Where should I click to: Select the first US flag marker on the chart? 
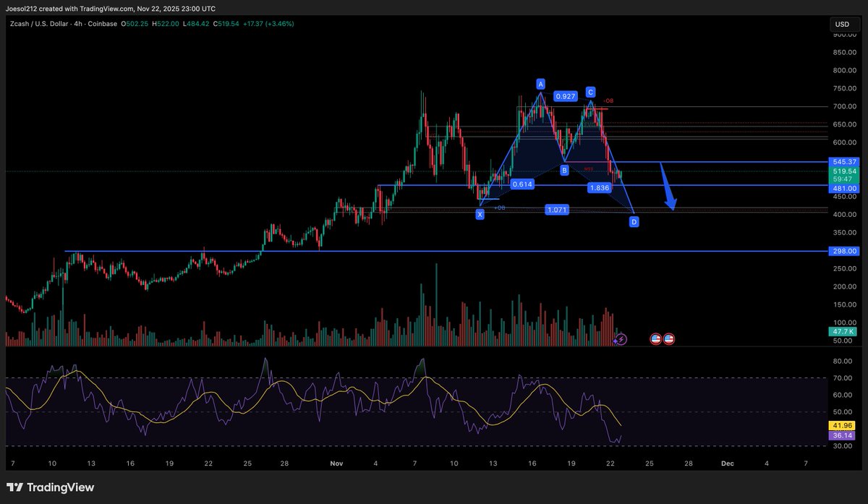(655, 338)
